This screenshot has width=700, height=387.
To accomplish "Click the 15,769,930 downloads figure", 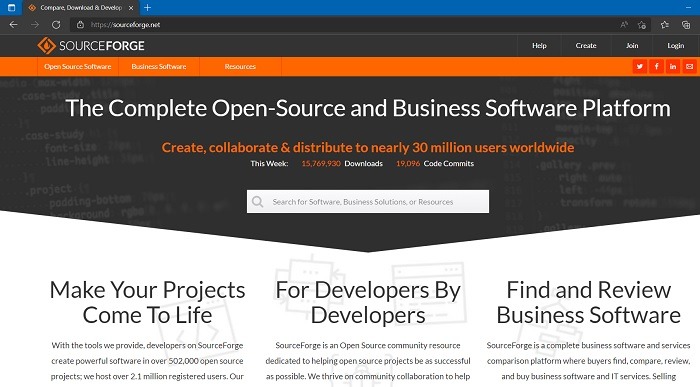I will [321, 163].
